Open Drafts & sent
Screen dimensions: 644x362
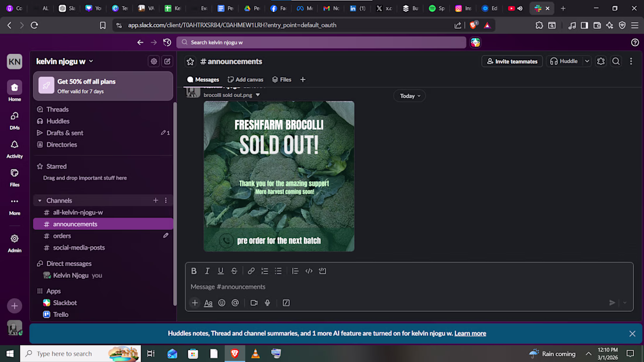tap(103, 133)
